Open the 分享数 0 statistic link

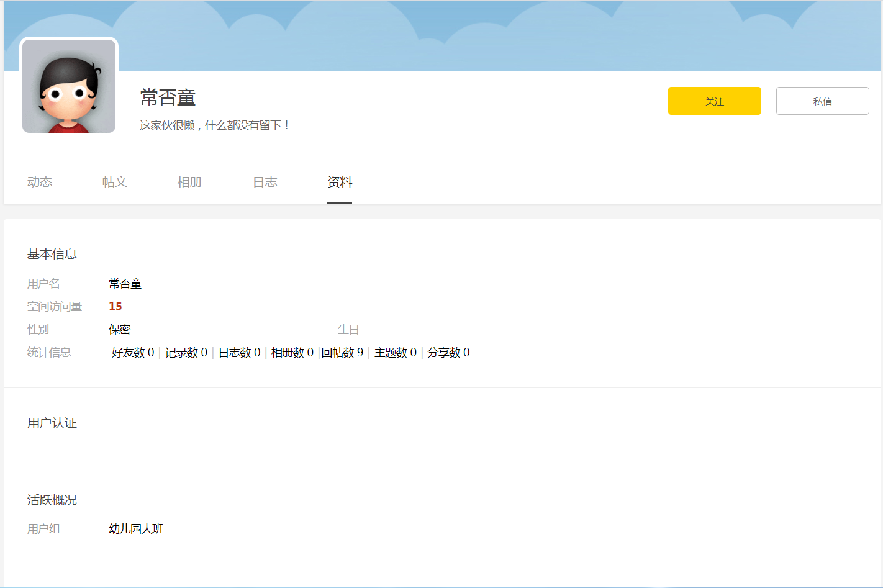click(x=448, y=353)
